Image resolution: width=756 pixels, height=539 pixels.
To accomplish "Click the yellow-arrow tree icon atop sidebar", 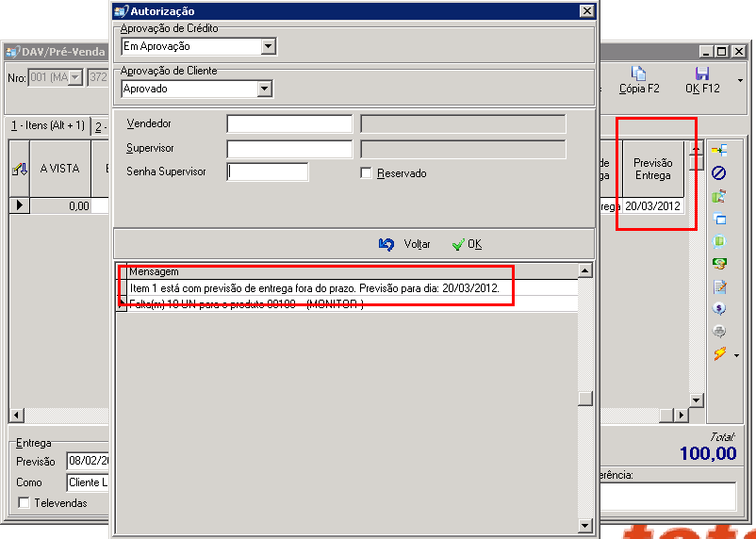I will [x=719, y=151].
